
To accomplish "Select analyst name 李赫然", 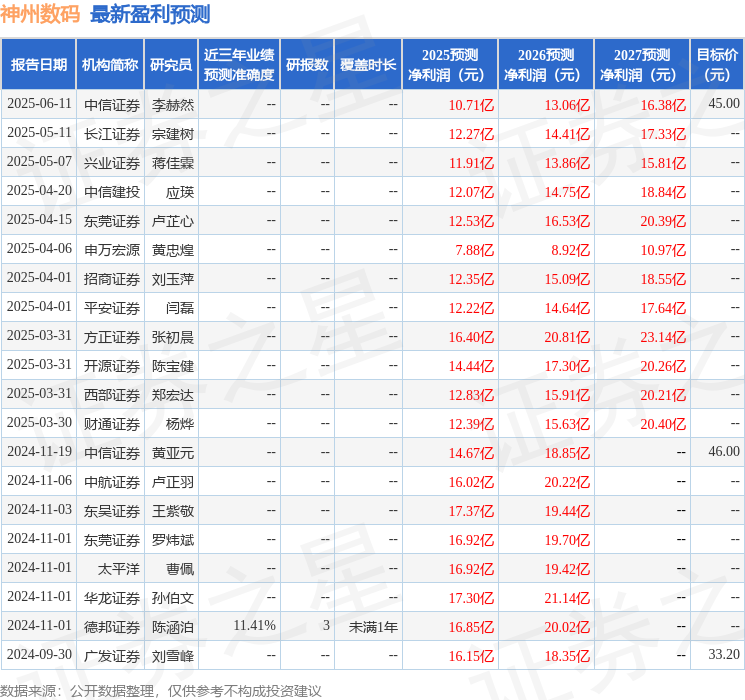I will [173, 105].
